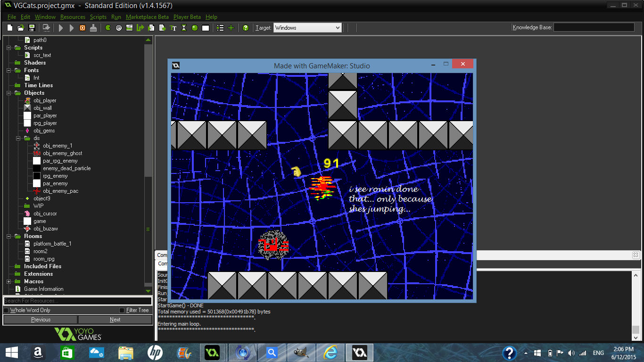This screenshot has width=644, height=362.
Task: Open the Resources menu
Action: (73, 17)
